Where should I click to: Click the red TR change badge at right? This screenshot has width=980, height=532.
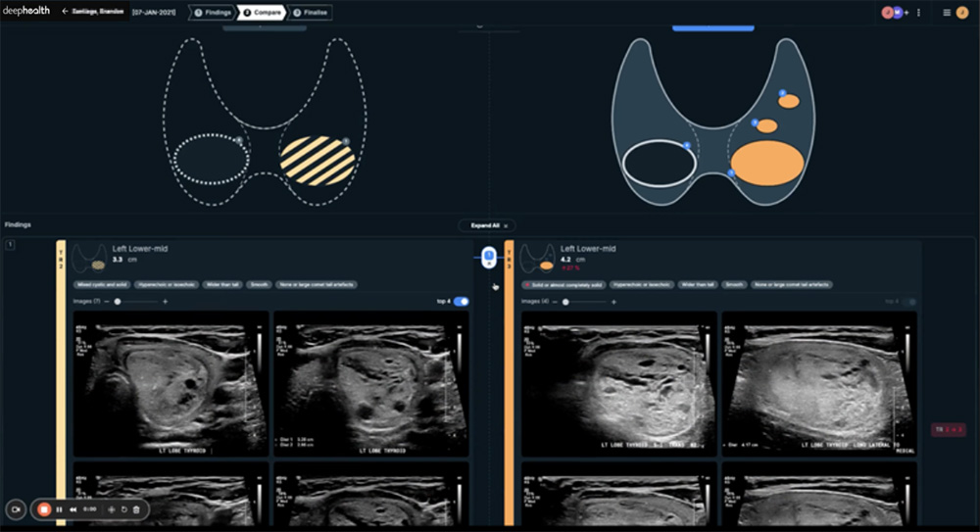[x=948, y=429]
